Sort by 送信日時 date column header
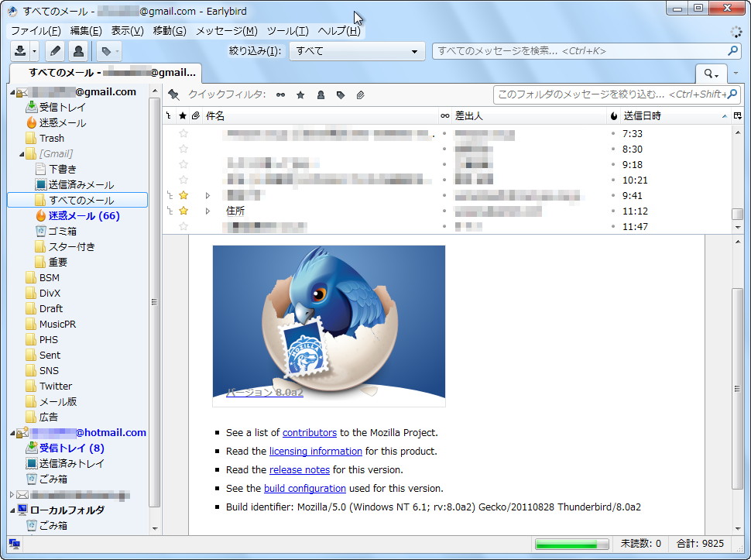 675,116
